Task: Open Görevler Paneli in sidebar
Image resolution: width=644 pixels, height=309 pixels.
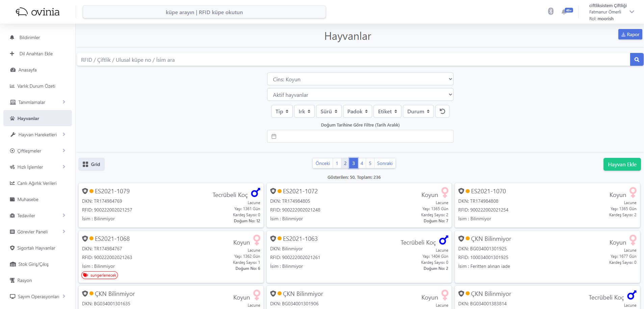Action: point(38,232)
